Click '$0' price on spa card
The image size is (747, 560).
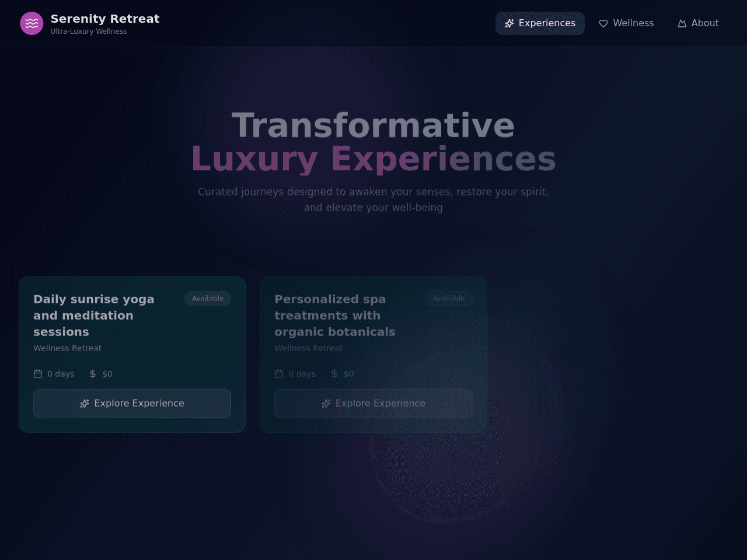click(348, 374)
